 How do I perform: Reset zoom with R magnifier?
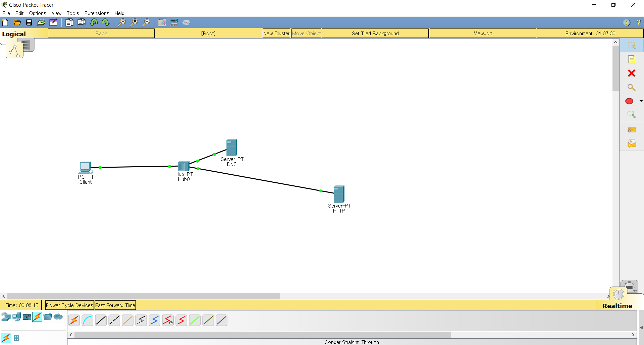point(134,22)
